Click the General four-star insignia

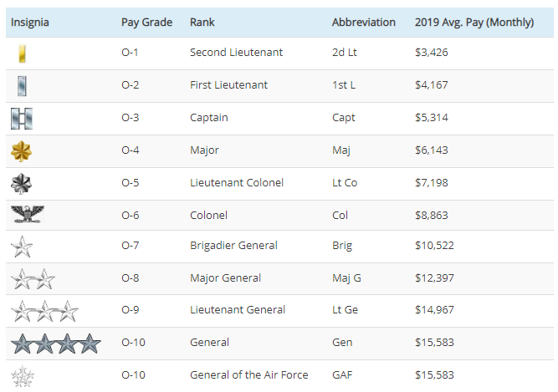click(55, 343)
